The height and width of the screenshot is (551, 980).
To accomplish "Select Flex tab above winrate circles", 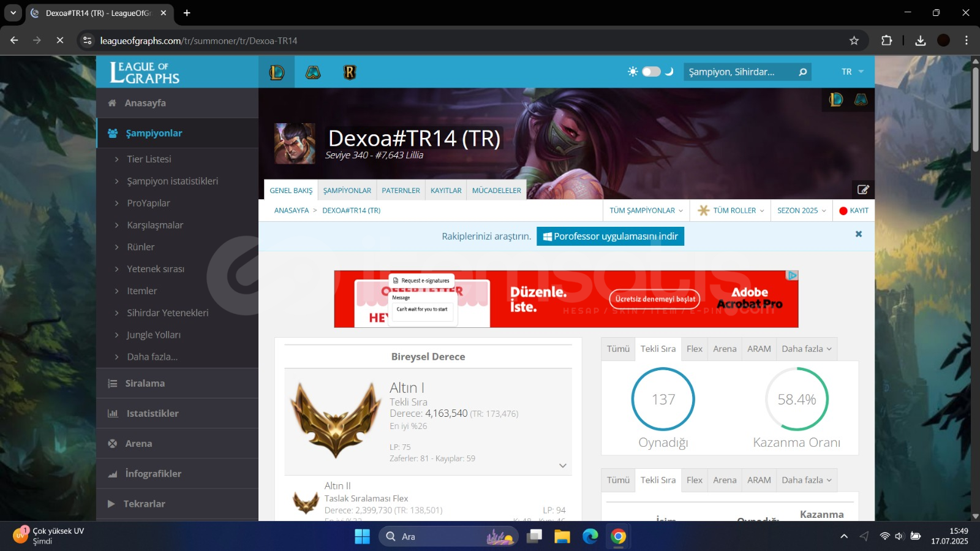I will pyautogui.click(x=695, y=349).
